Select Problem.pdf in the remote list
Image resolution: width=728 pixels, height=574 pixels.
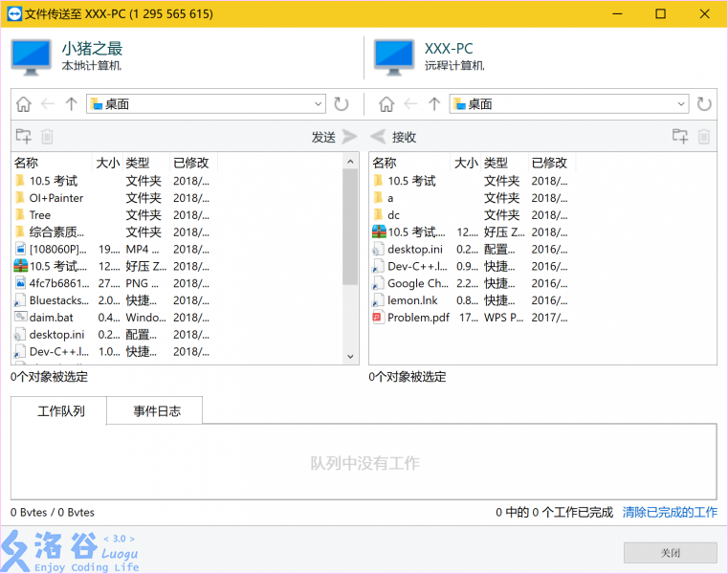[418, 318]
